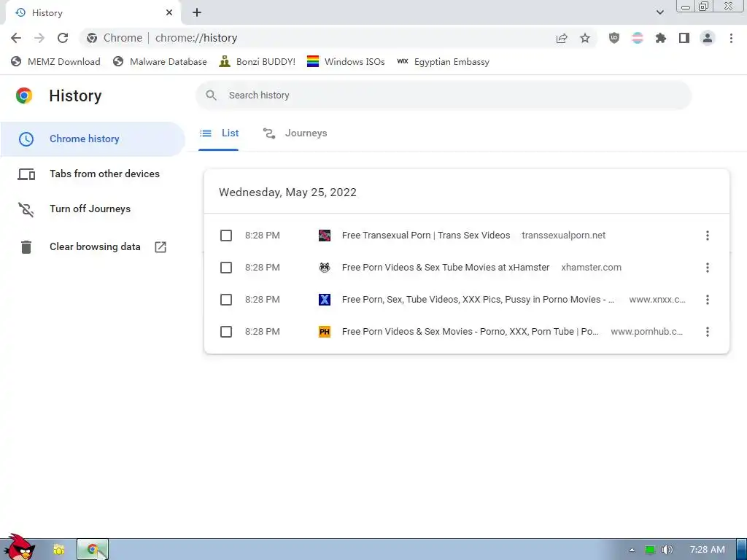
Task: Click the PH favicon in history list
Action: click(x=325, y=332)
